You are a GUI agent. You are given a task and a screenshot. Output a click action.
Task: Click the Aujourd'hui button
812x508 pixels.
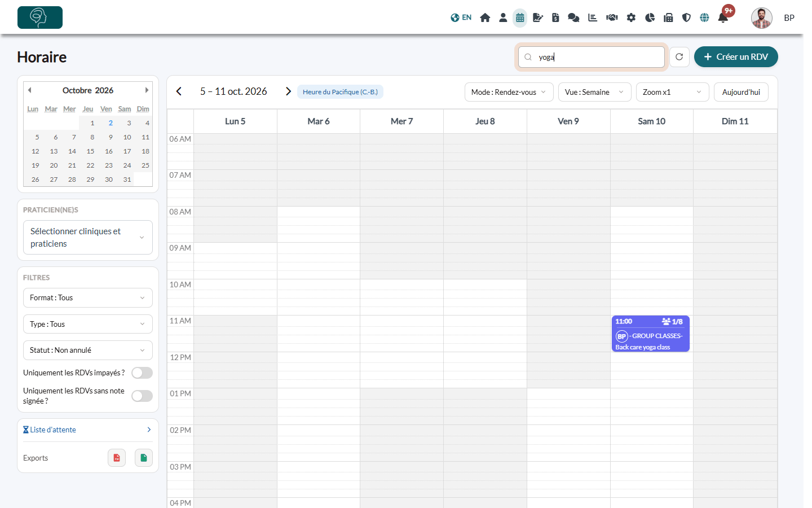pos(741,92)
